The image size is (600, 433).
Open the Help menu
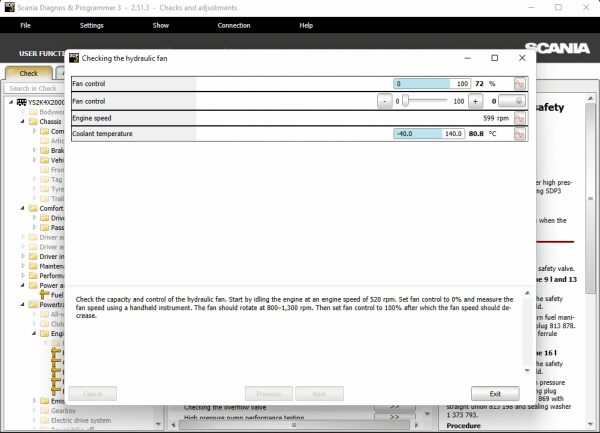(x=306, y=25)
